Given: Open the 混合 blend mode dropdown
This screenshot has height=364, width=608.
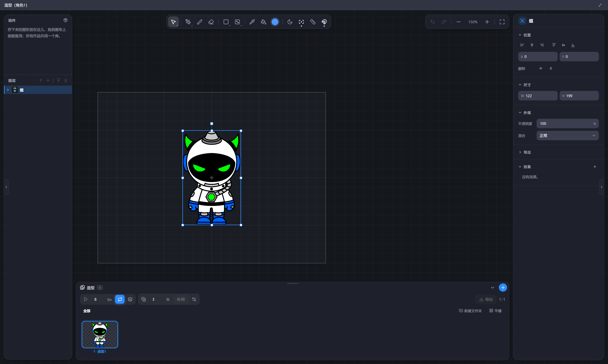Looking at the screenshot, I should [x=567, y=136].
